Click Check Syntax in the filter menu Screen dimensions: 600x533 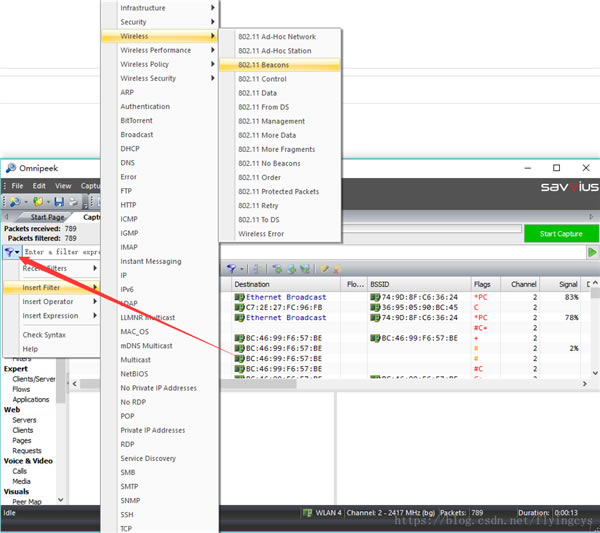click(x=45, y=335)
